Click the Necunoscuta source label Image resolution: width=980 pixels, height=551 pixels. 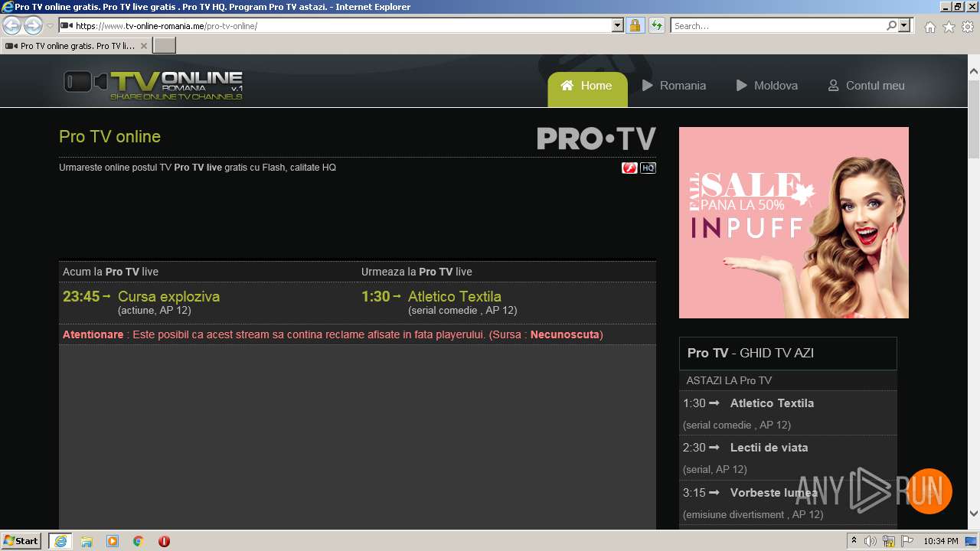click(565, 334)
